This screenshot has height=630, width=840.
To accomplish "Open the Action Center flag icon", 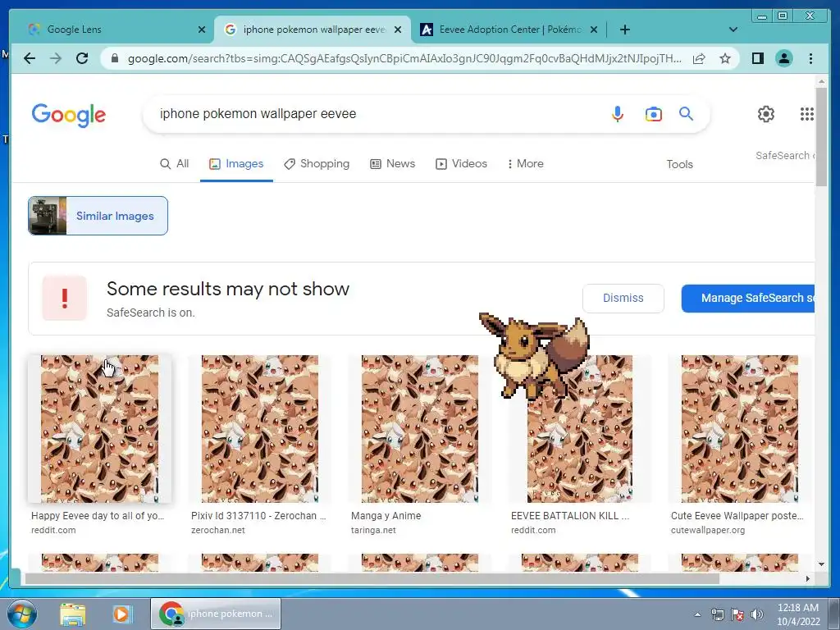I will pos(737,614).
